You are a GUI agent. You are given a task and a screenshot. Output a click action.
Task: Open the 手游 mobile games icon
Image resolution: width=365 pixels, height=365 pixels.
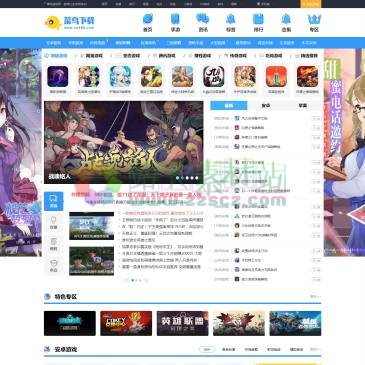(175, 22)
